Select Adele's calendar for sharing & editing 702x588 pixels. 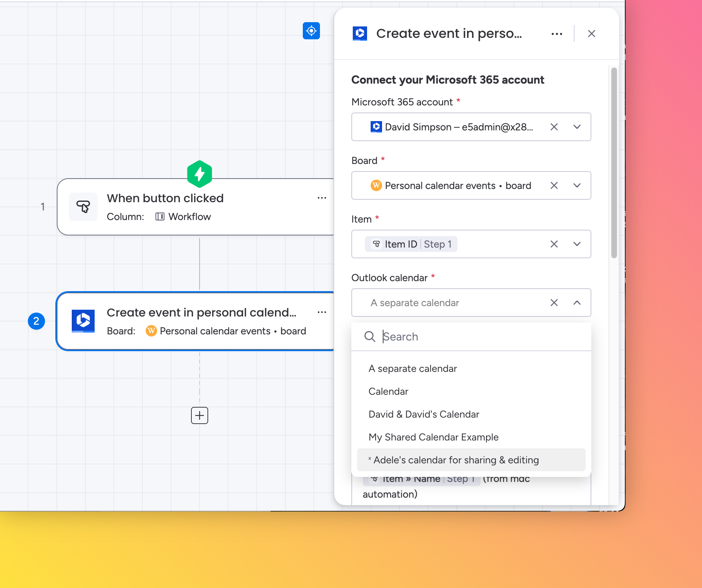(471, 460)
